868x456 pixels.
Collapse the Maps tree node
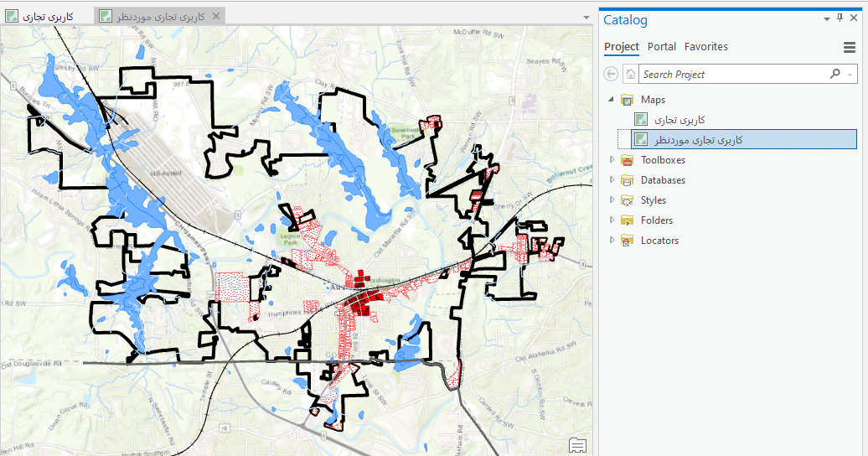pos(612,100)
